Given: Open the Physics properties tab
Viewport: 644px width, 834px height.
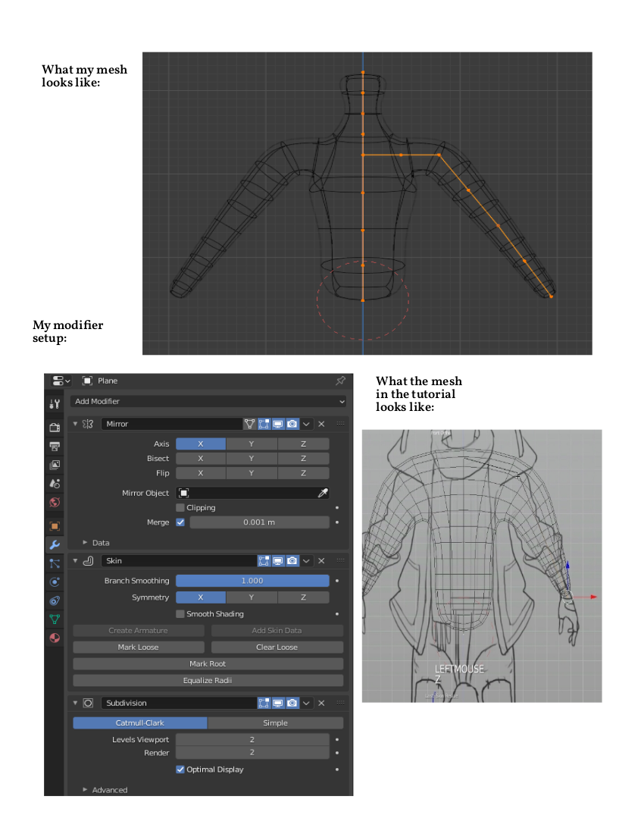Looking at the screenshot, I should (x=55, y=581).
